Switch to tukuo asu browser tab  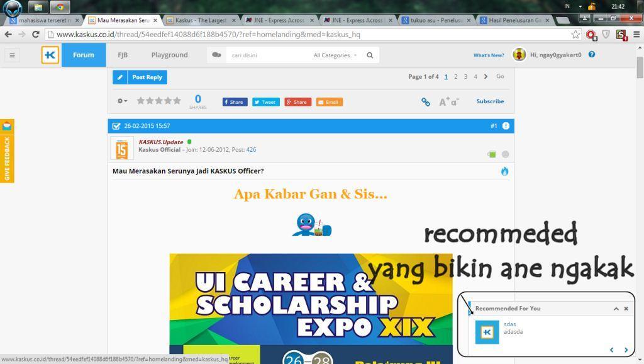(x=436, y=20)
